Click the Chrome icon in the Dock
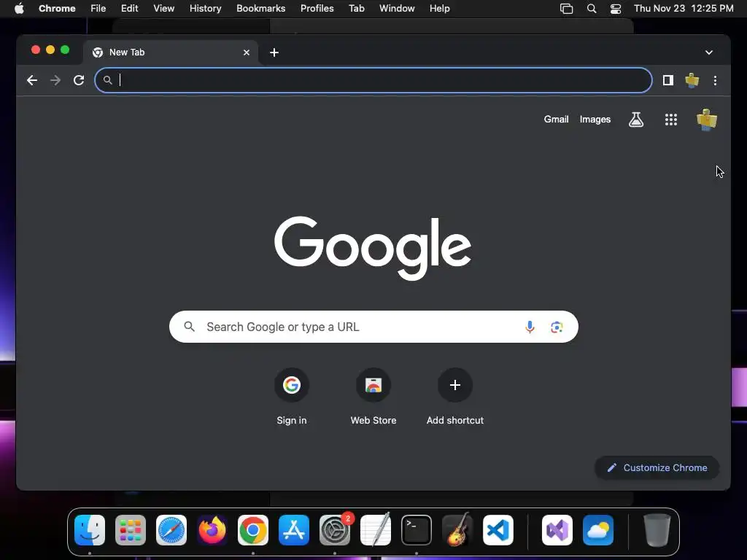Viewport: 747px width, 560px height. [x=253, y=530]
